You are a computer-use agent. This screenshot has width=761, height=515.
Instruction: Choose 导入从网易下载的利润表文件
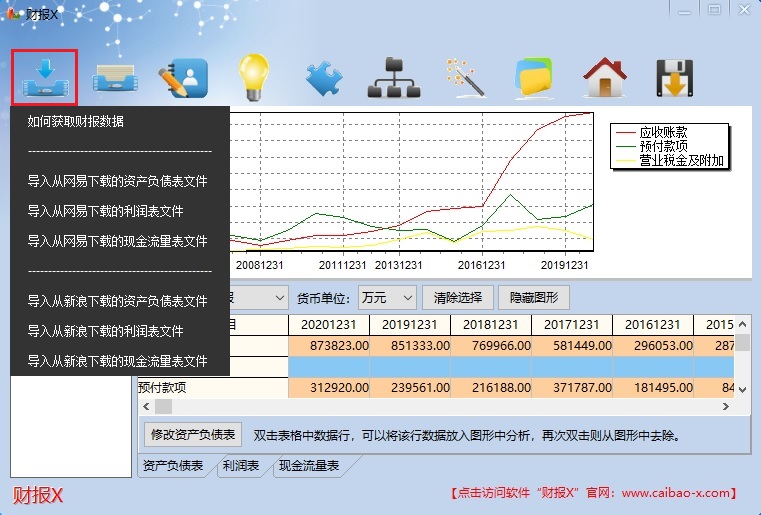click(105, 211)
